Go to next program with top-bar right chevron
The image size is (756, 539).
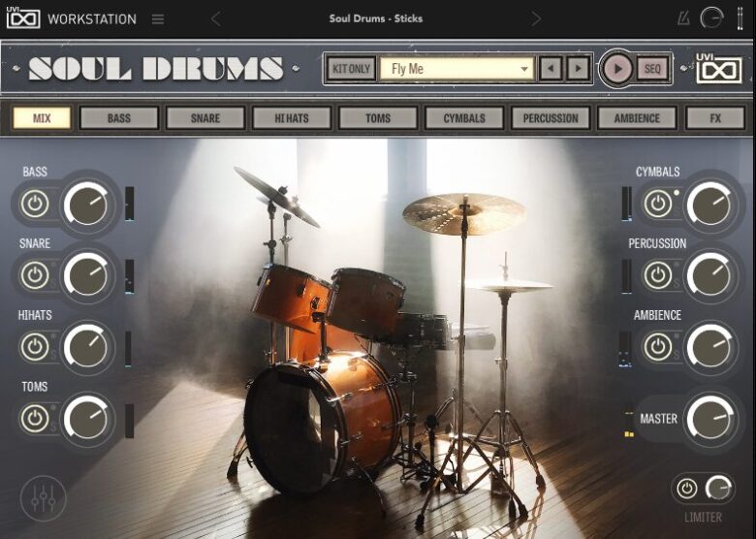[536, 19]
